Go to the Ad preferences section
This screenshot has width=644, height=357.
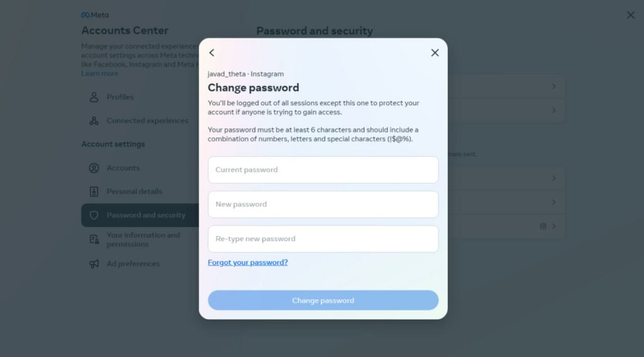coord(133,264)
